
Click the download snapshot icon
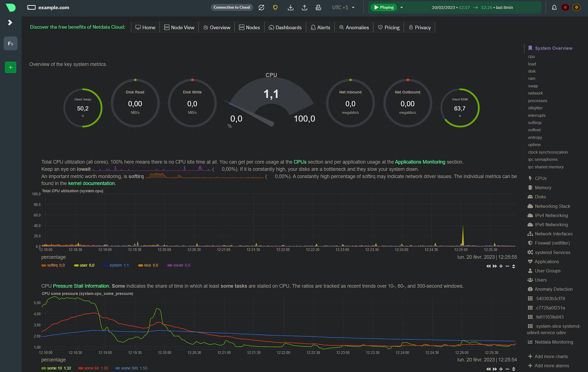point(291,8)
